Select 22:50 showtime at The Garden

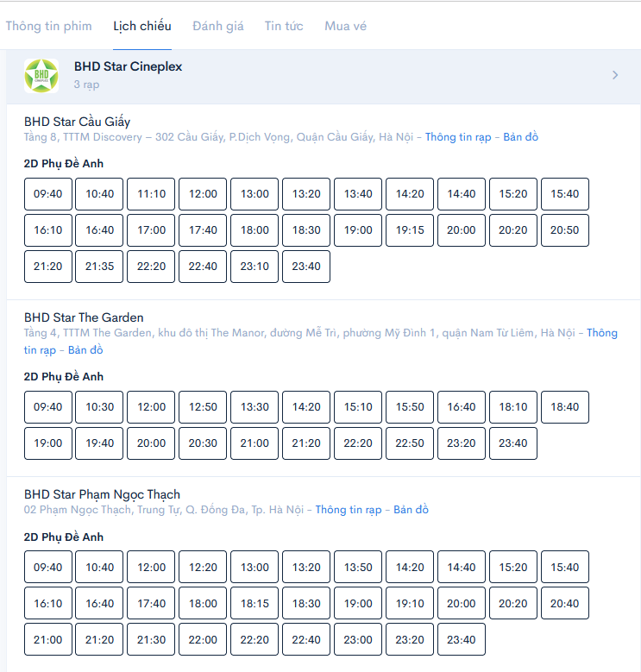pos(410,443)
